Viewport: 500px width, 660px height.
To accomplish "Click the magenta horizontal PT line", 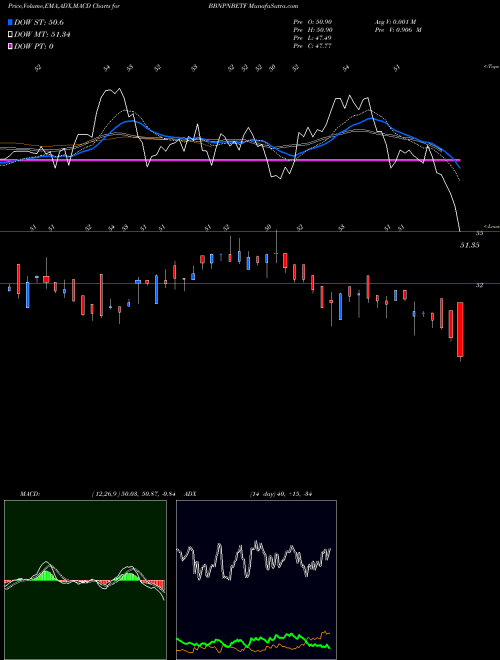I will coord(230,160).
